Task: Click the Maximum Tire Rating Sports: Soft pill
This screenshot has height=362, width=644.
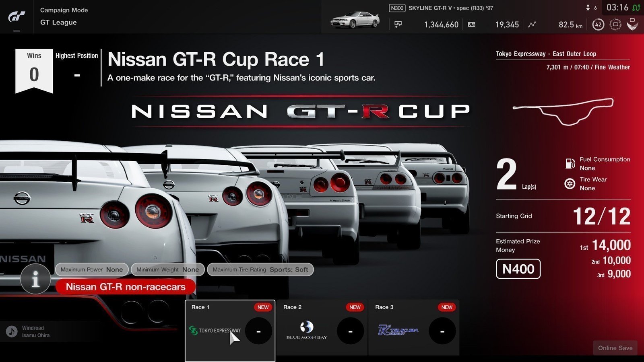Action: [x=260, y=269]
